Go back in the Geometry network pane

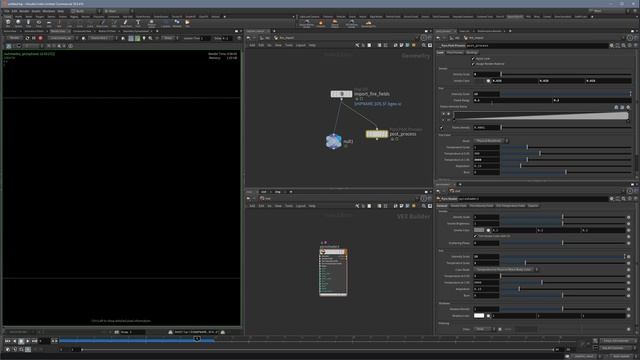click(x=248, y=38)
